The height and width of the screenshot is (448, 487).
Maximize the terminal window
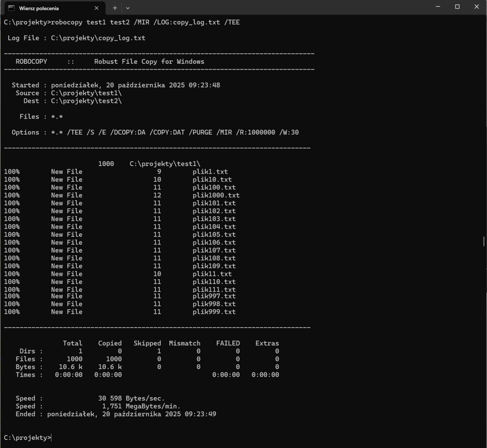(x=457, y=6)
